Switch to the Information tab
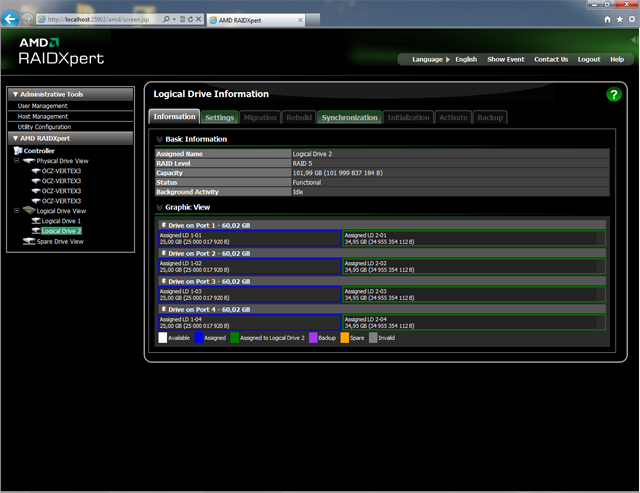The width and height of the screenshot is (640, 493). click(174, 117)
